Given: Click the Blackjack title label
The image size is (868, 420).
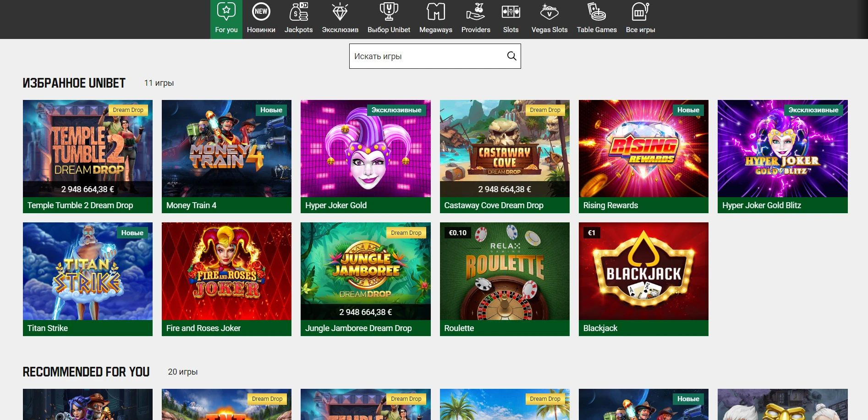Looking at the screenshot, I should [x=600, y=328].
